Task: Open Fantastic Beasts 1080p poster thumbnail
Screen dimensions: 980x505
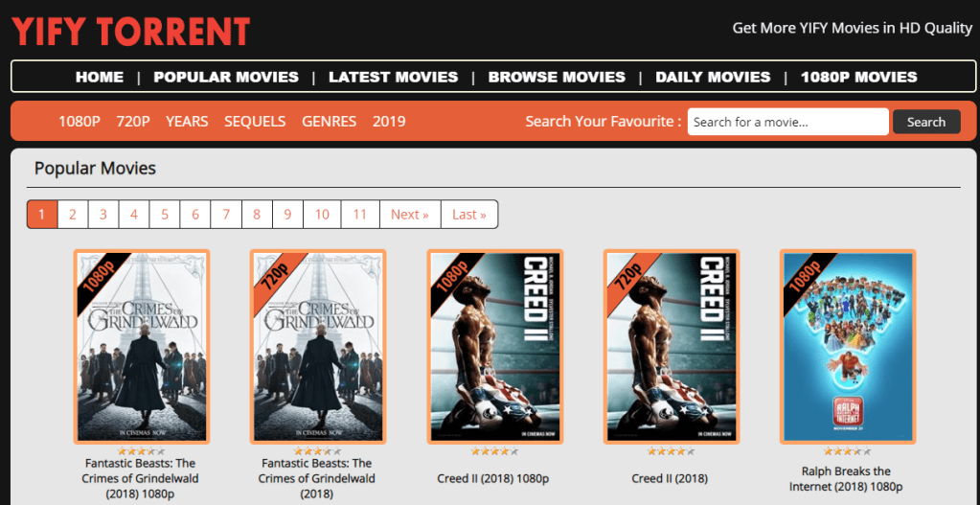Action: click(142, 347)
